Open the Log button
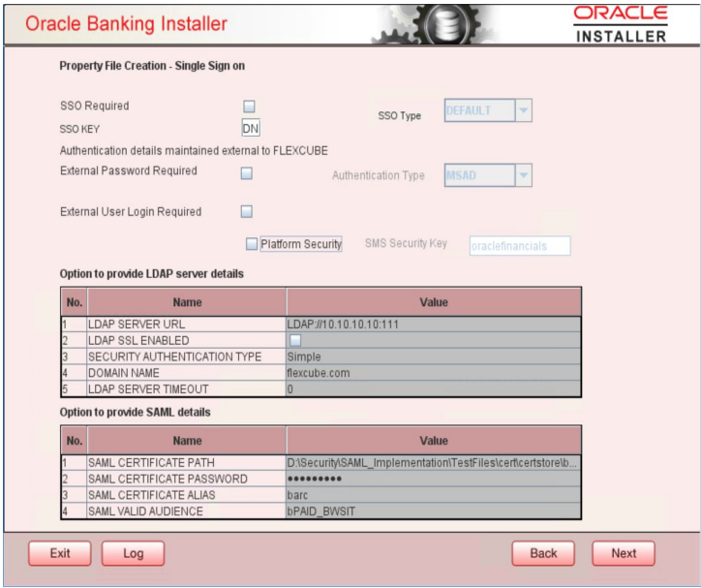Image resolution: width=701 pixels, height=588 pixels. (x=134, y=553)
